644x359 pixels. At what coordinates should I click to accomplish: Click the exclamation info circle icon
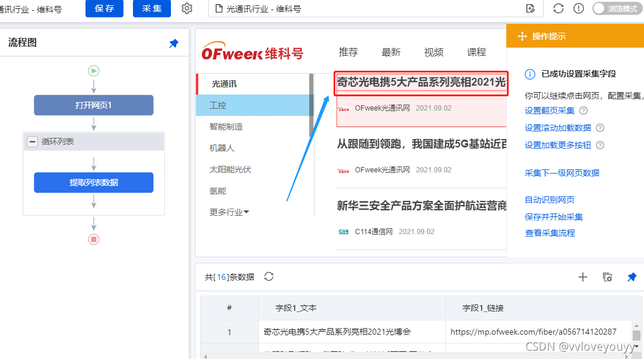579,8
